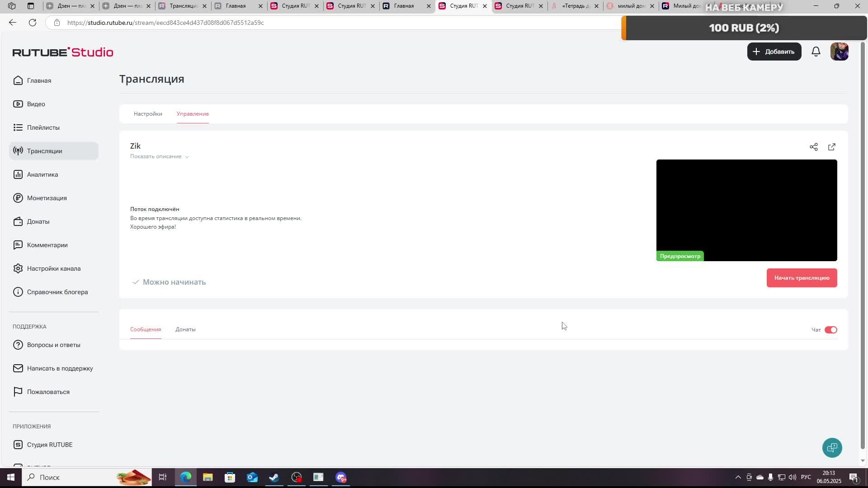This screenshot has height=488, width=868.
Task: Go to Монетизация in the sidebar
Action: pos(47,198)
